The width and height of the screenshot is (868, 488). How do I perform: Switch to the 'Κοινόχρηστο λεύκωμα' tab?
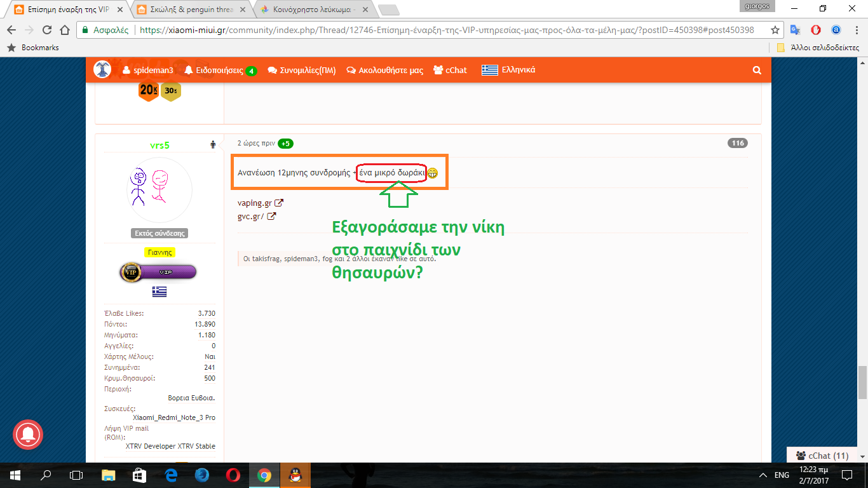coord(308,10)
